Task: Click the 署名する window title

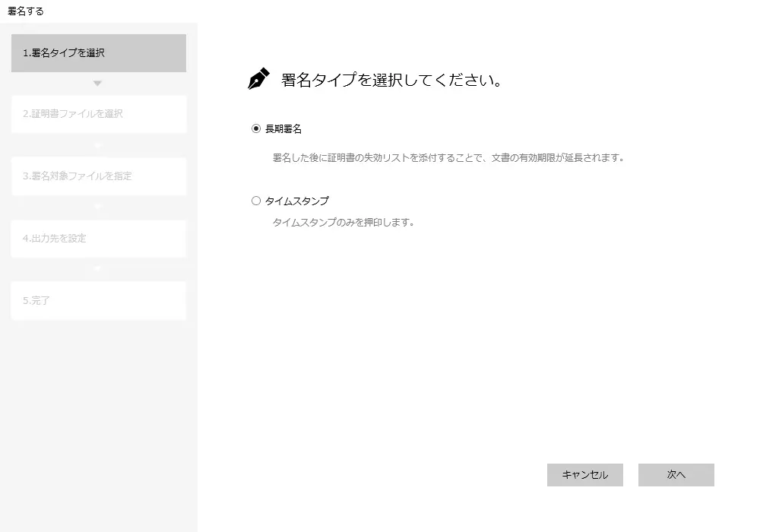Action: [26, 11]
